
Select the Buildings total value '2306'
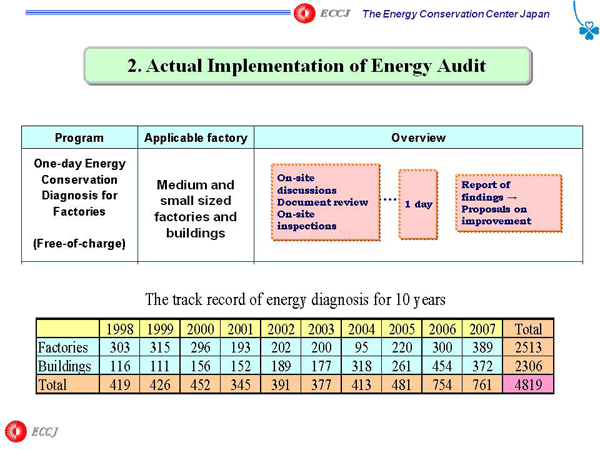(528, 366)
